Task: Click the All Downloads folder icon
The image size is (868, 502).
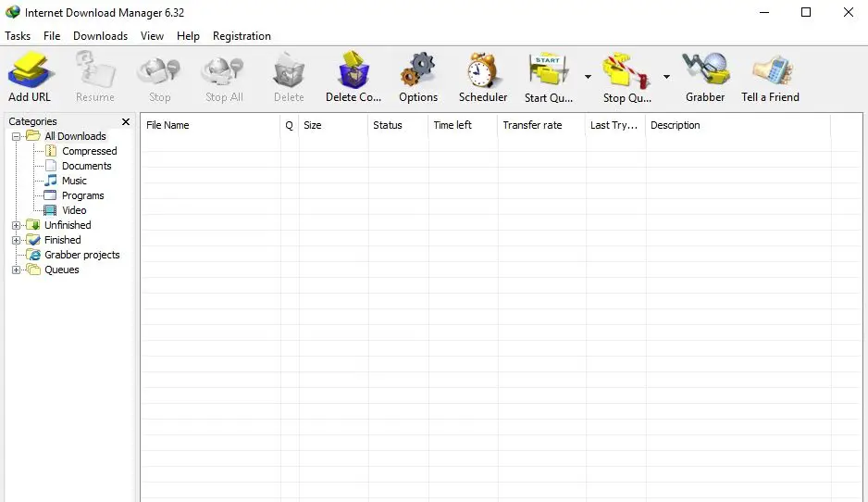Action: click(x=33, y=136)
